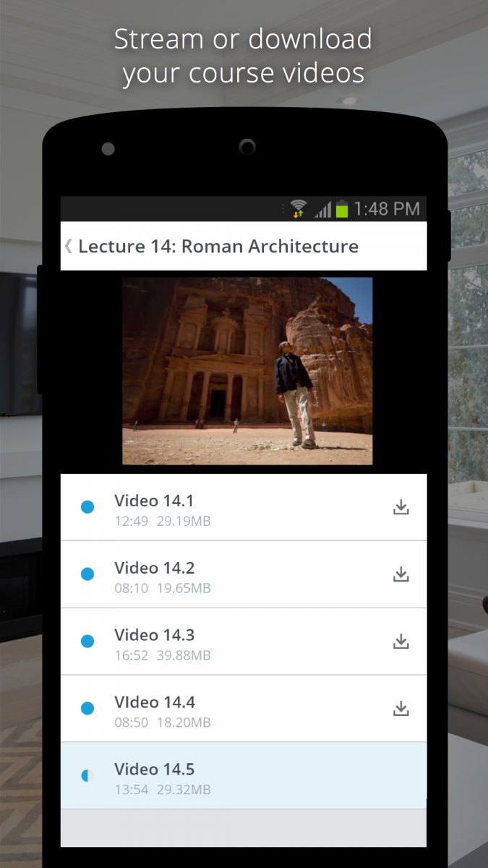Select the Video 14.3 title
Image resolution: width=488 pixels, height=868 pixels.
coord(154,635)
